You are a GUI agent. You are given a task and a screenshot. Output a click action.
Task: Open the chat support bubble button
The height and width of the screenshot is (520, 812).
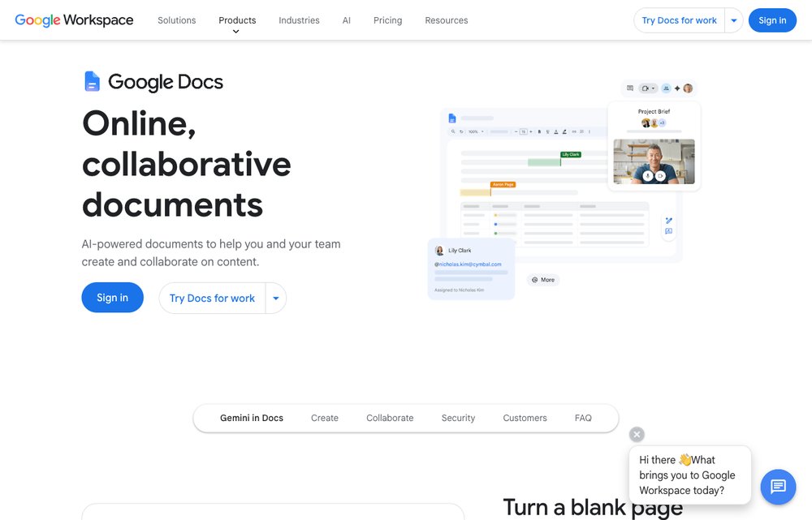778,487
